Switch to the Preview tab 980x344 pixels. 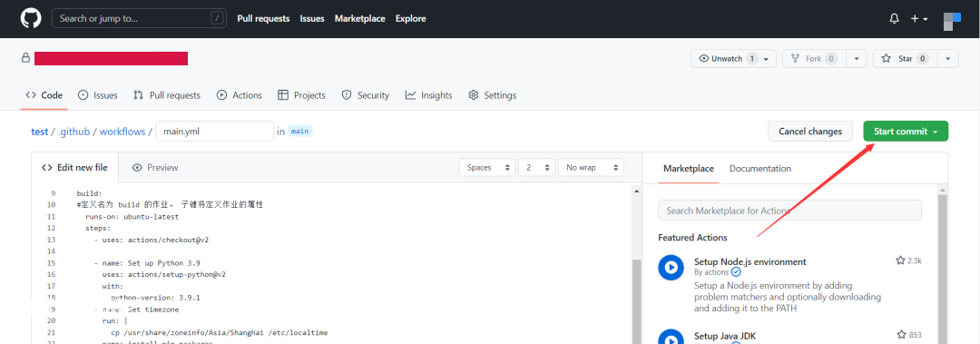pyautogui.click(x=156, y=168)
